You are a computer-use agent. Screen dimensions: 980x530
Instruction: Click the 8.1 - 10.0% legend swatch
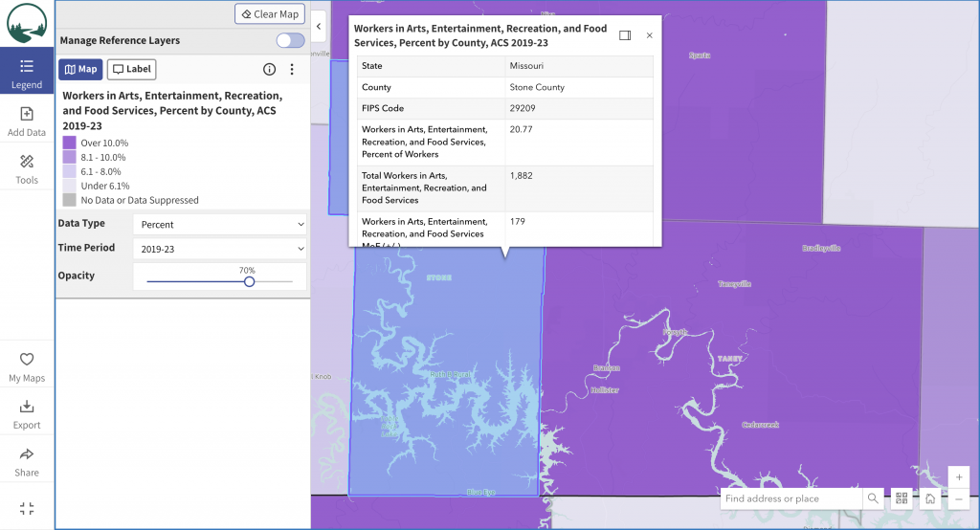(69, 157)
